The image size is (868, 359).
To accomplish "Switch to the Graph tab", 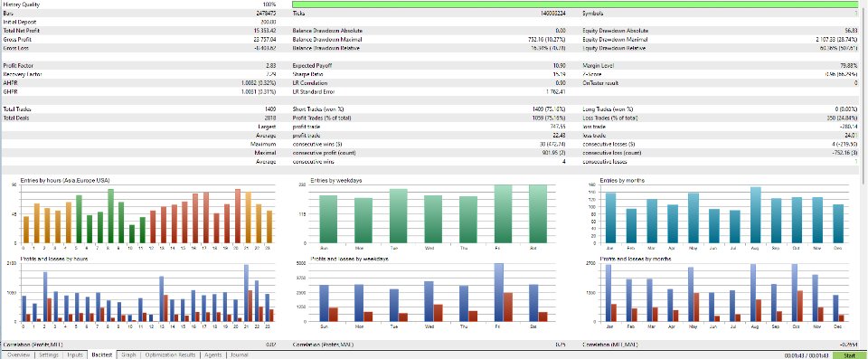I will pyautogui.click(x=128, y=355).
